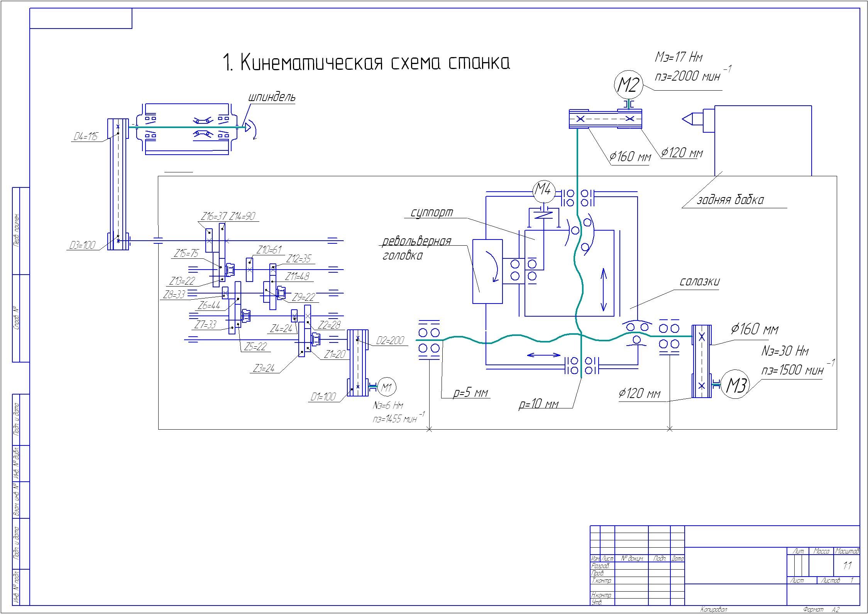The height and width of the screenshot is (614, 868).
Task: Click the 'D2=200' pulley label
Action: (390, 340)
